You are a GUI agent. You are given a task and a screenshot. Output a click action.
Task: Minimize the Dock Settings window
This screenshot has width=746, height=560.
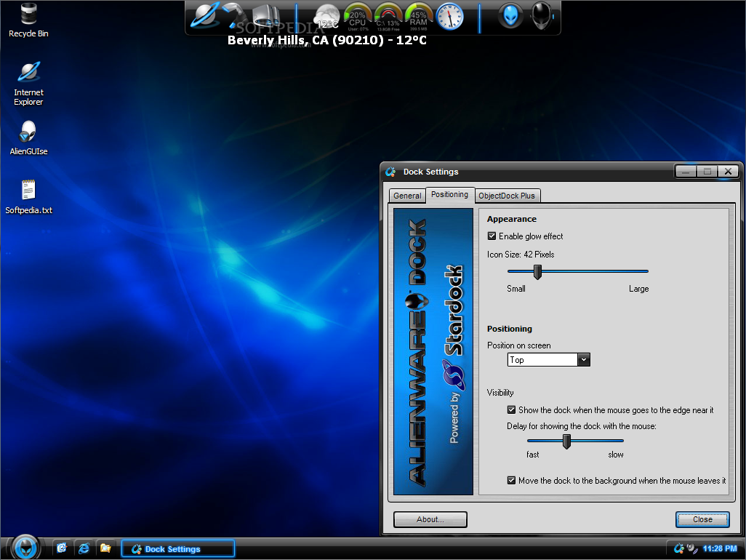tap(686, 172)
